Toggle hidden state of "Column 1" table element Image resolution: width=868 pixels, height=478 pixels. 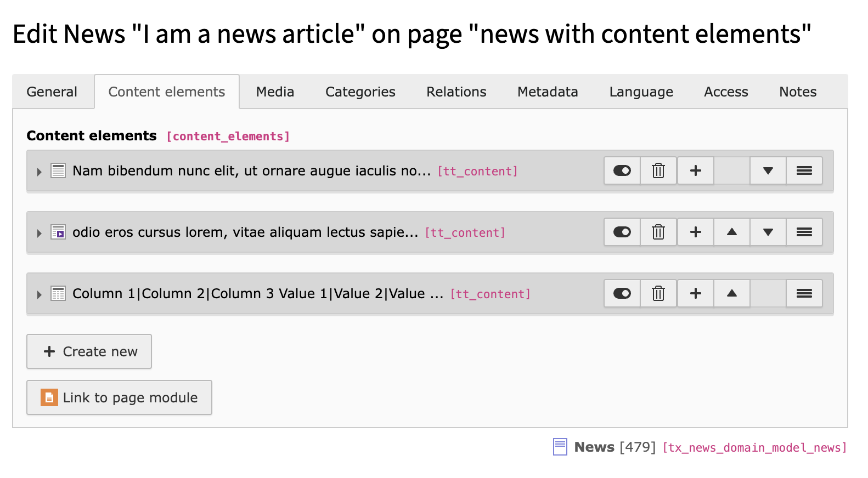point(622,294)
